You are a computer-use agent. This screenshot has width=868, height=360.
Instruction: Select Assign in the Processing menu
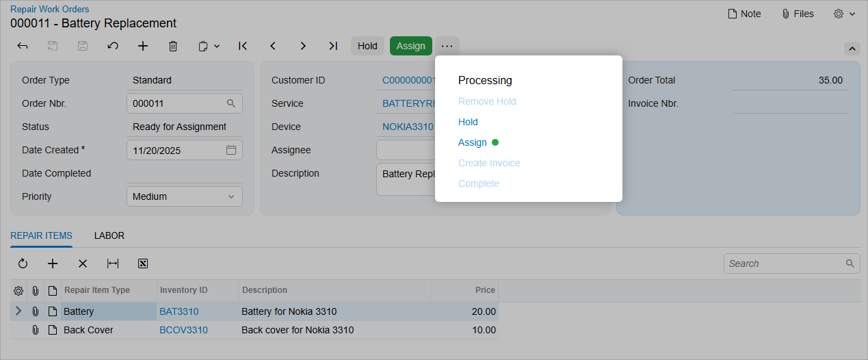(473, 142)
